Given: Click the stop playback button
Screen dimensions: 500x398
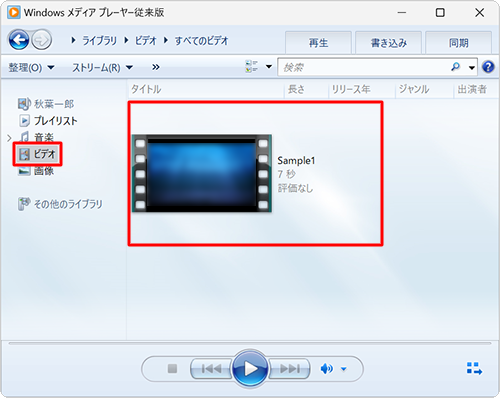Looking at the screenshot, I should coord(172,369).
